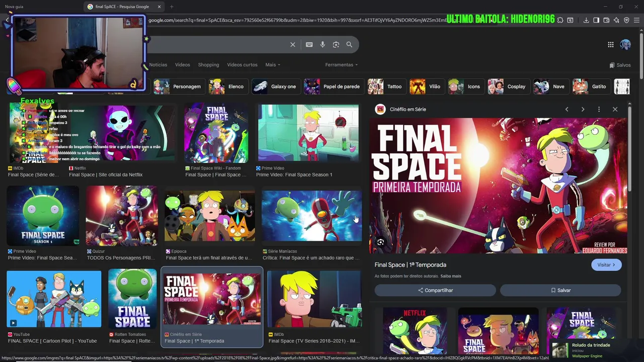Open the Leo AI sparkle icon
644x362 pixels.
[616, 20]
